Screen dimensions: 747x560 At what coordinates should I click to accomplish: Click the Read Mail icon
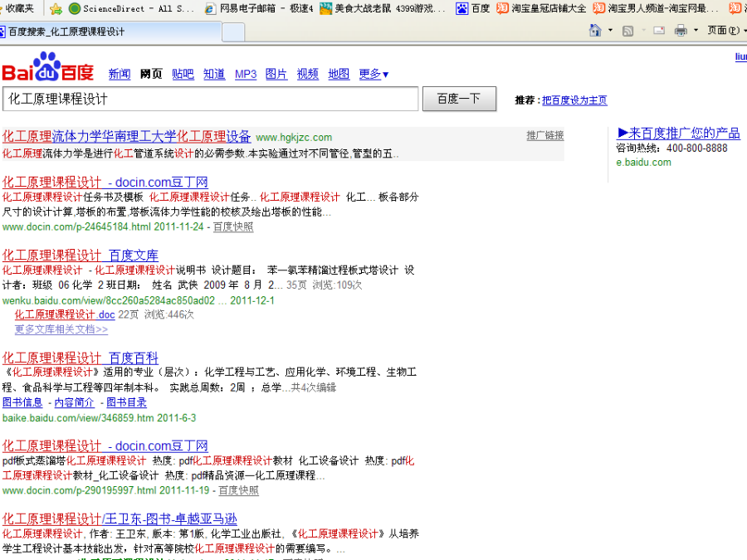[x=659, y=31]
